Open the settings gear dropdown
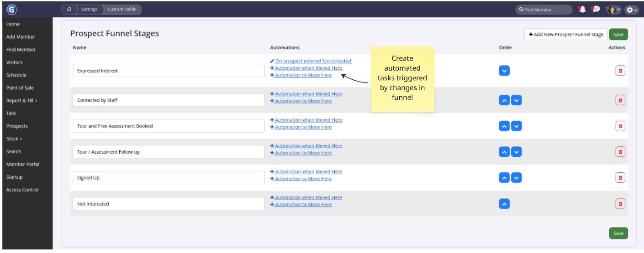Image resolution: width=644 pixels, height=253 pixels. click(632, 10)
